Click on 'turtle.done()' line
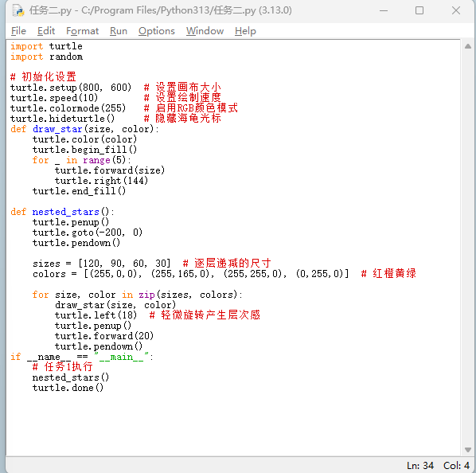The height and width of the screenshot is (473, 476). click(x=68, y=388)
